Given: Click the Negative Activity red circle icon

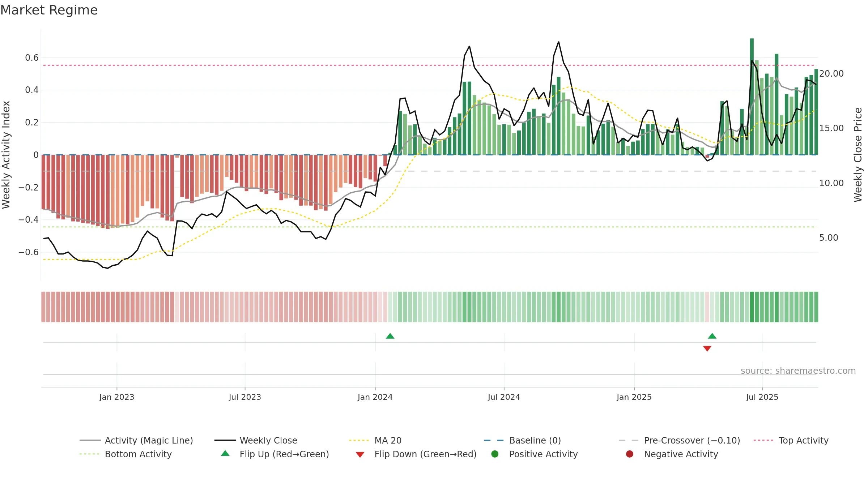Looking at the screenshot, I should 630,454.
